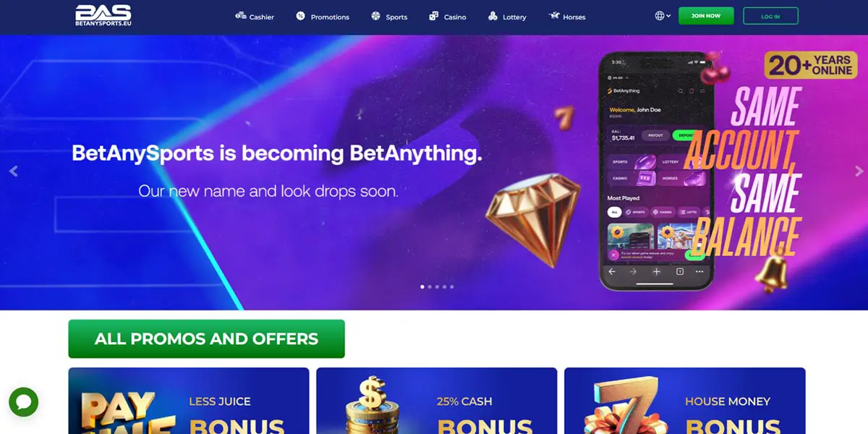Click the Casino dice icon
The image size is (868, 434).
coord(433,16)
